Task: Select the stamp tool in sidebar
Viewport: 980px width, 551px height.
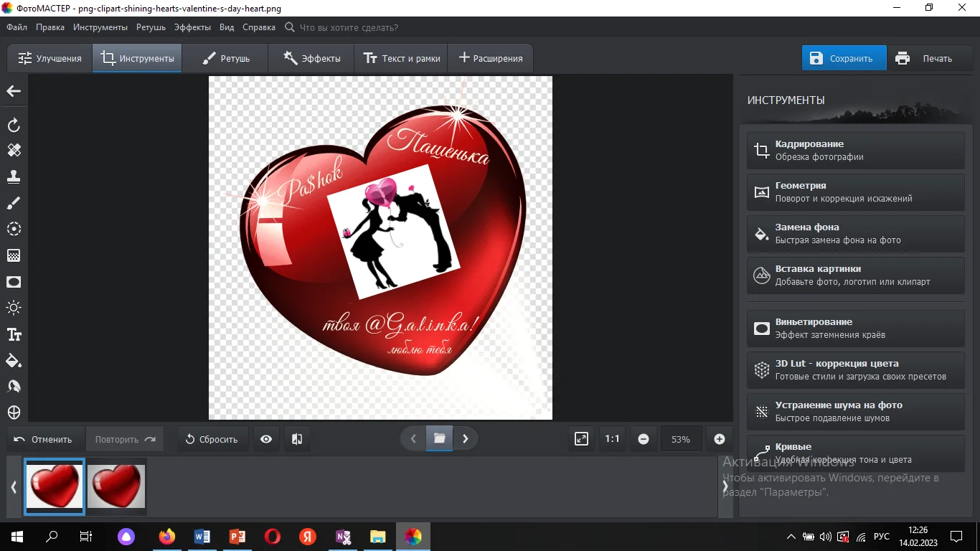Action: pyautogui.click(x=14, y=176)
